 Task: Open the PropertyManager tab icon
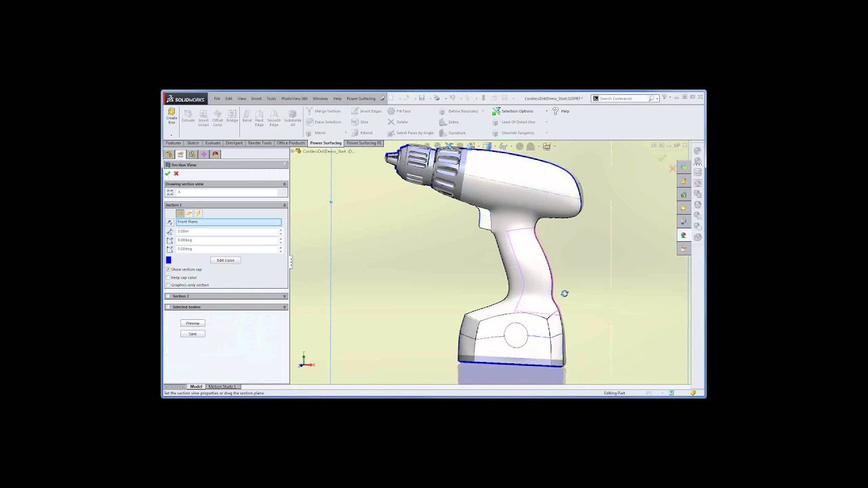pyautogui.click(x=180, y=154)
